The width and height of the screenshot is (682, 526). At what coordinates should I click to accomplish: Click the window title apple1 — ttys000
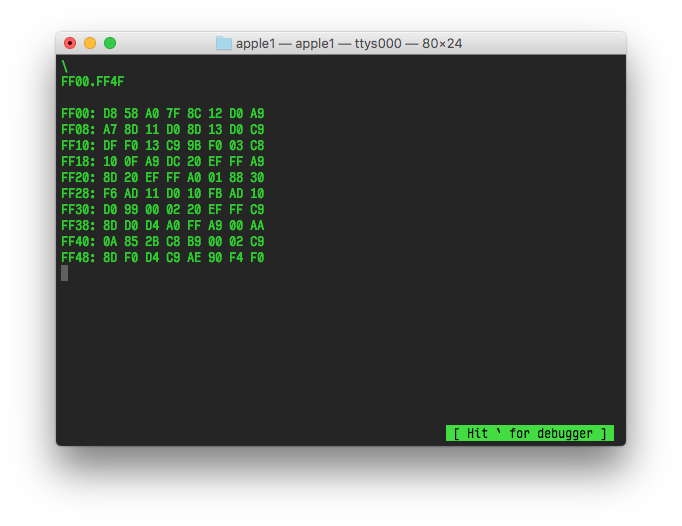point(348,44)
